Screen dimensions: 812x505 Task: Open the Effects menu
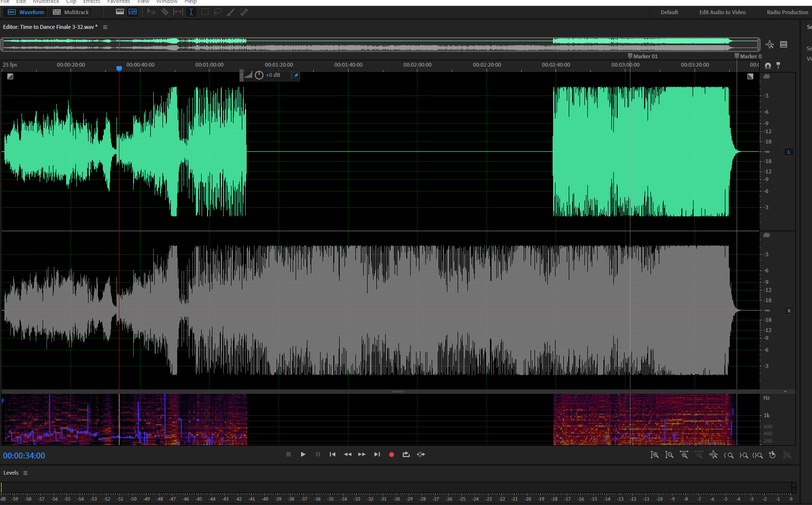pos(92,2)
